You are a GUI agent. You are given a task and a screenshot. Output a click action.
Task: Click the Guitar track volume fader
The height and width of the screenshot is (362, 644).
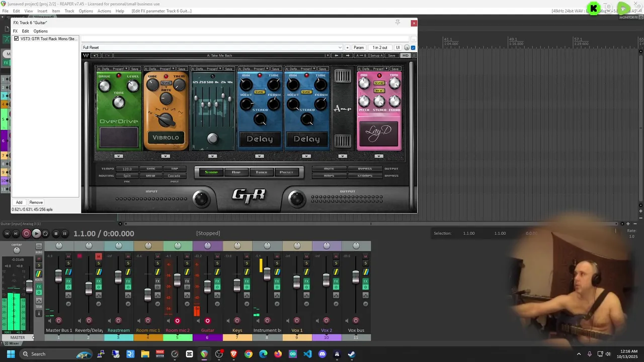pos(207,286)
